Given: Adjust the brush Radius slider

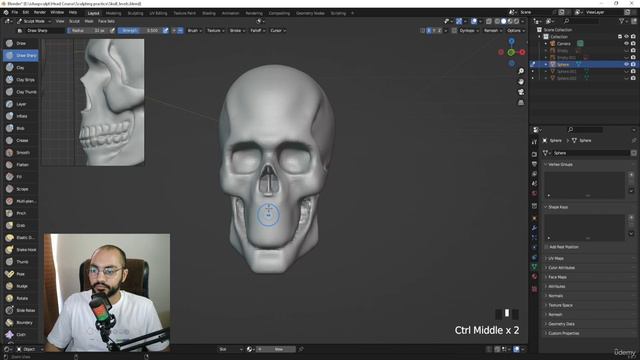Looking at the screenshot, I should coord(87,31).
